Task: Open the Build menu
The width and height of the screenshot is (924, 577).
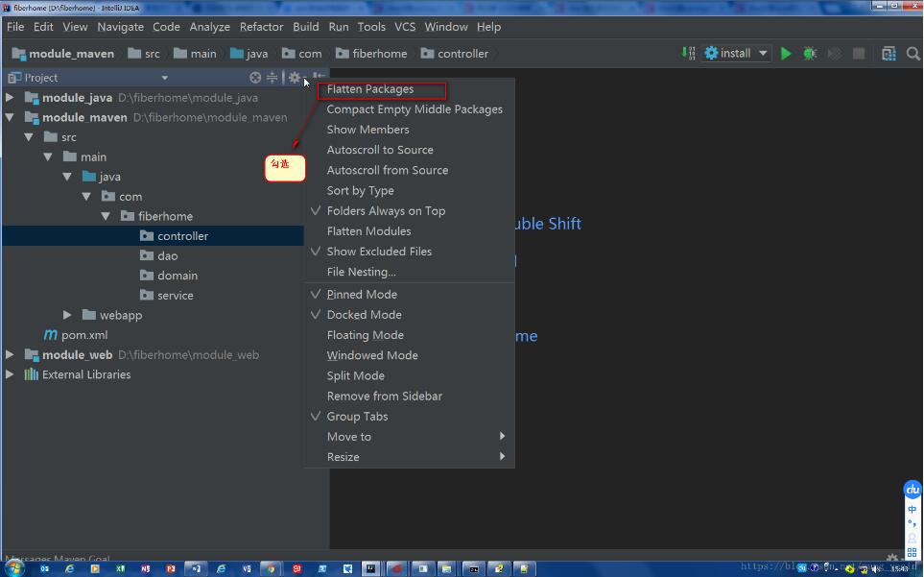Action: (x=306, y=27)
